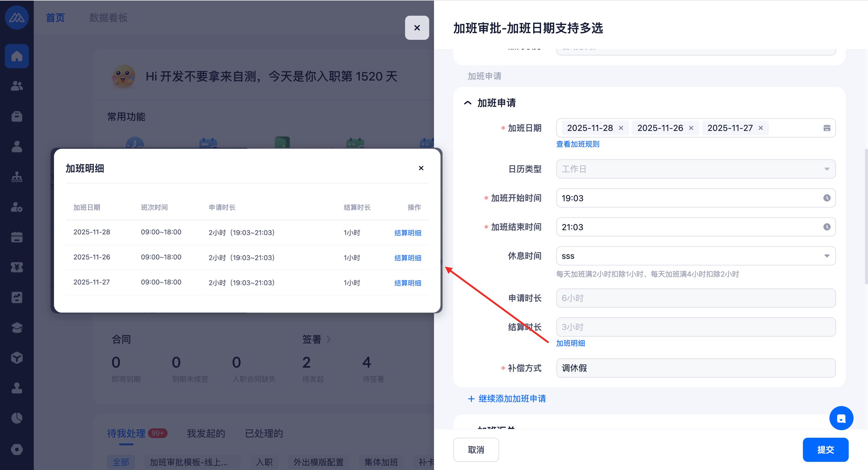Remove the 2025-11-28 date tag

[x=621, y=128]
